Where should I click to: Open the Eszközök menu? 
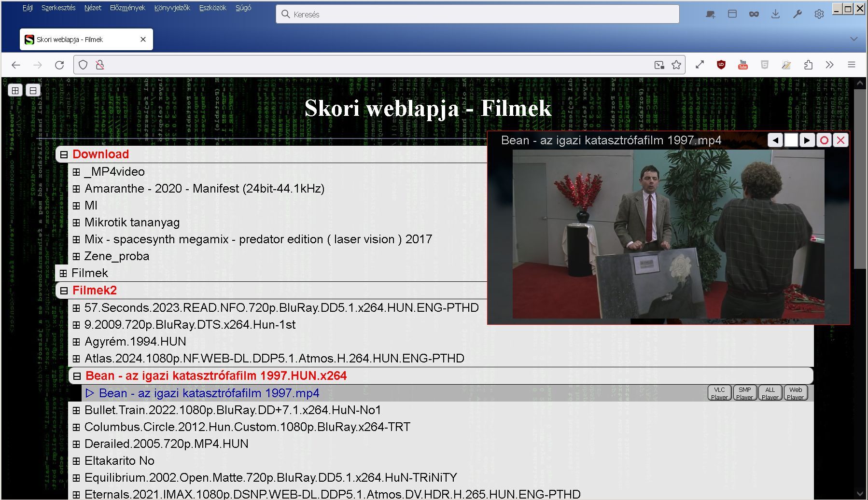coord(212,8)
